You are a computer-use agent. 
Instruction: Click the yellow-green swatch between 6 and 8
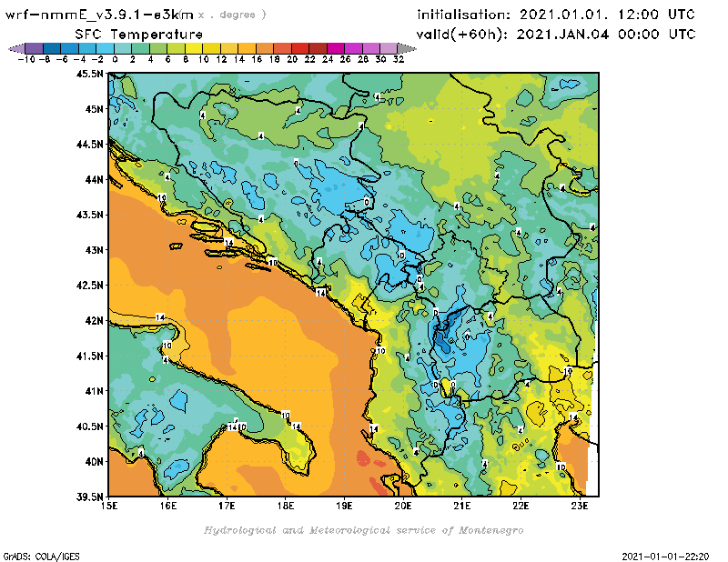pos(176,48)
